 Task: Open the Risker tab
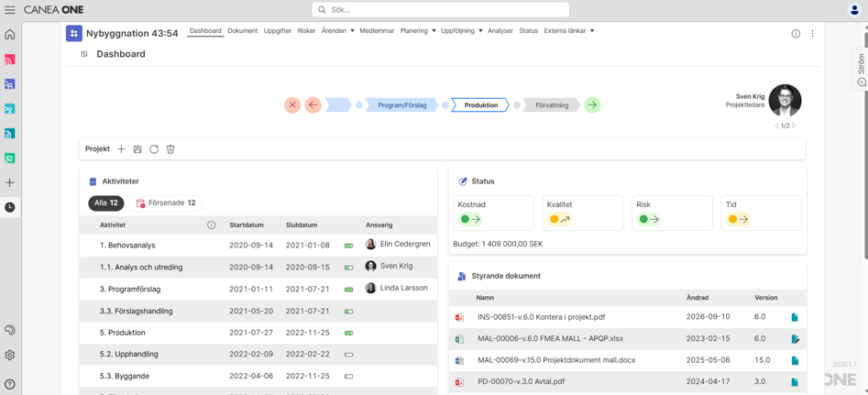tap(306, 31)
